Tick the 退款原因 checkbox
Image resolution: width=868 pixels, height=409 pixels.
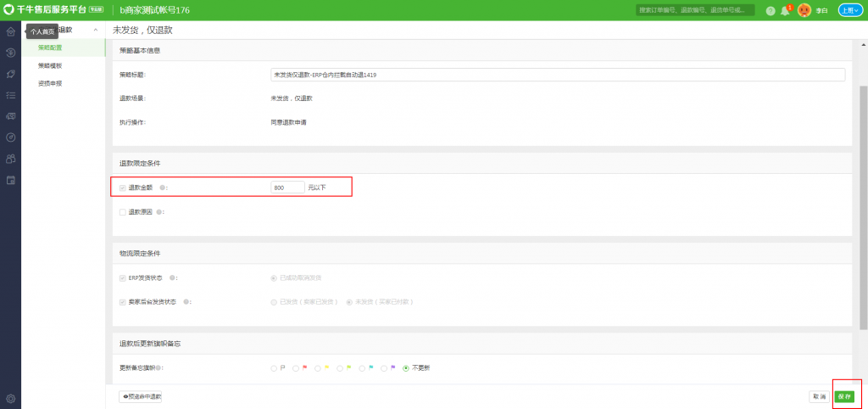(x=123, y=212)
